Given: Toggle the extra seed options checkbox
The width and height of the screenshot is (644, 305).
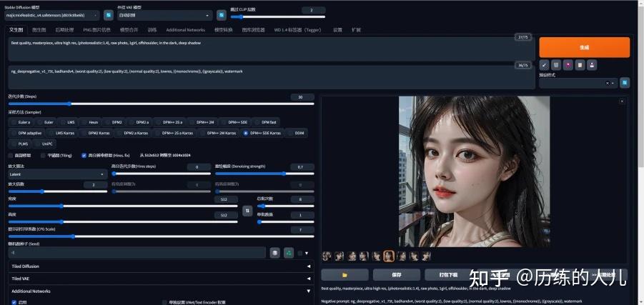Looking at the screenshot, I should 300,253.
